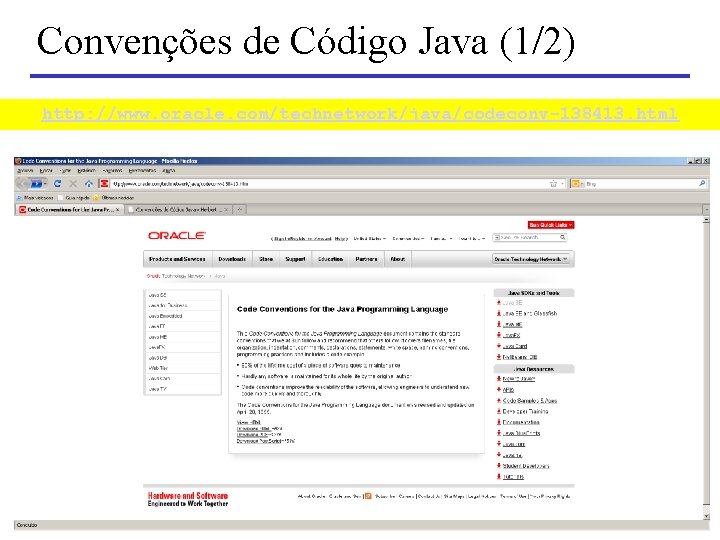Click the Oracle Technology Network breadcrumb
Viewport: 720px width, 540px height.
(x=176, y=276)
